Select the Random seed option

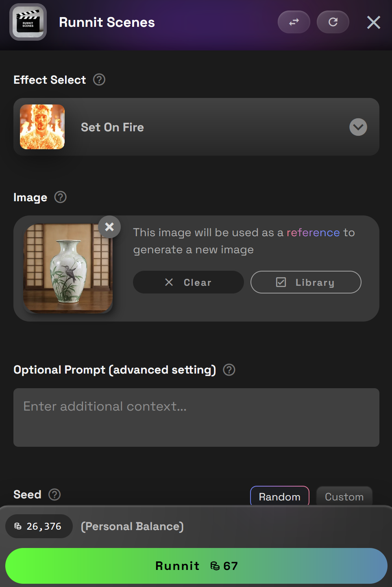280,496
